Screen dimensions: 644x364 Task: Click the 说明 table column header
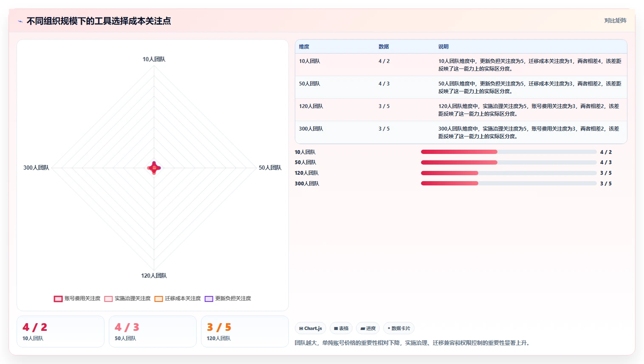[x=443, y=47]
